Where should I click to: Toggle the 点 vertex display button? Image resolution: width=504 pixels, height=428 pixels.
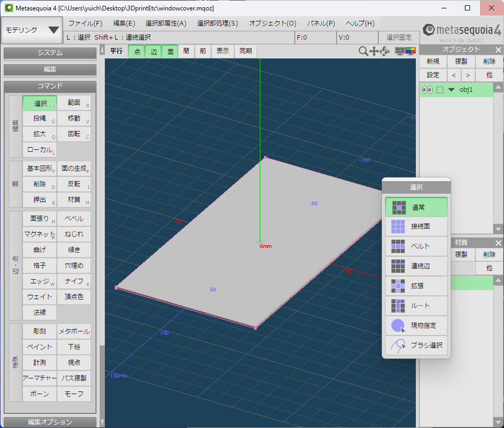click(137, 51)
